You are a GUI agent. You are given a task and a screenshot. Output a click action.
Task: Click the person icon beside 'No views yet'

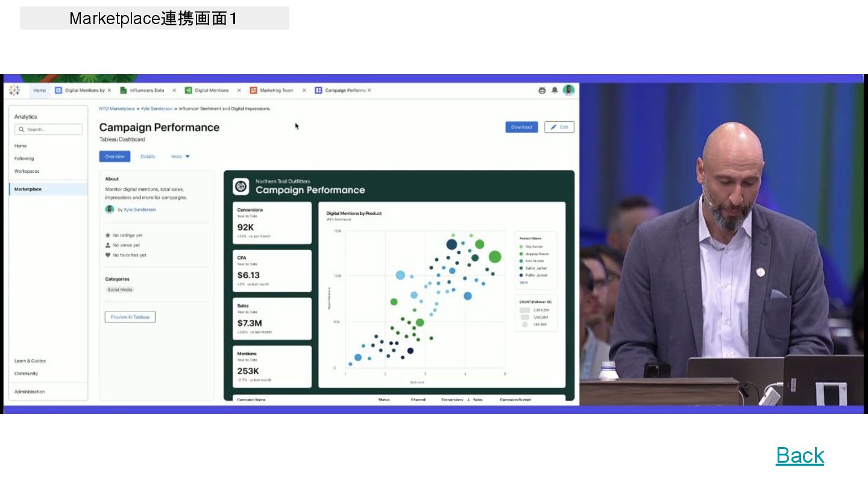click(108, 245)
